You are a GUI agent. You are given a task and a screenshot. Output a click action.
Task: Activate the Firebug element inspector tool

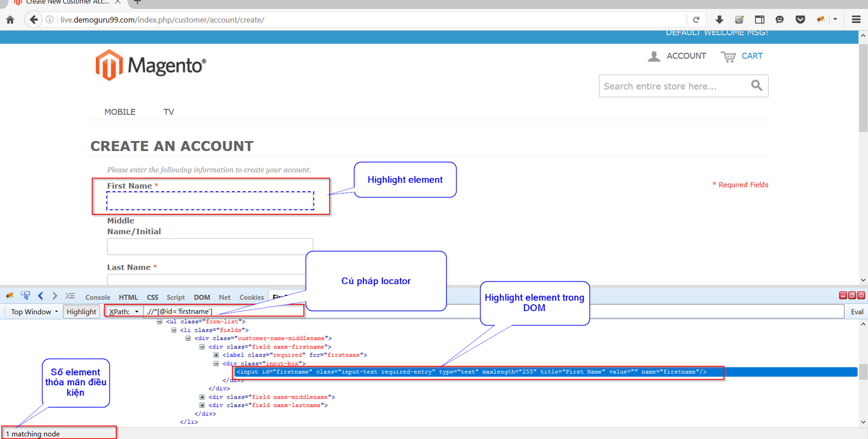coord(25,296)
